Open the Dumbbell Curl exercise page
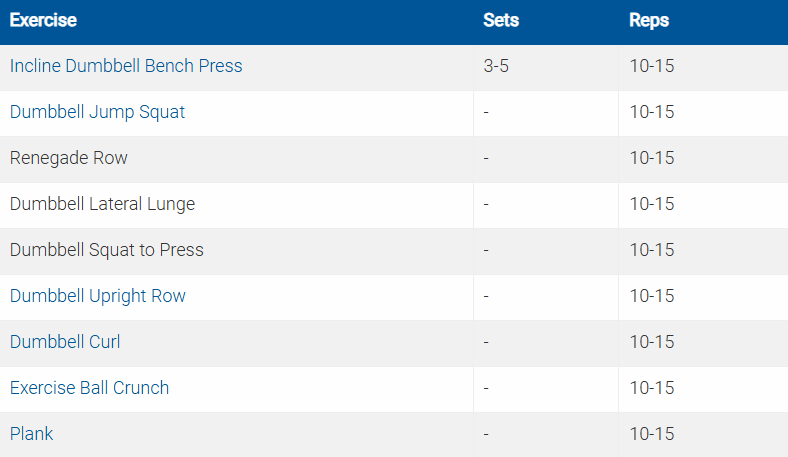Screen dimensions: 788x457 click(65, 342)
